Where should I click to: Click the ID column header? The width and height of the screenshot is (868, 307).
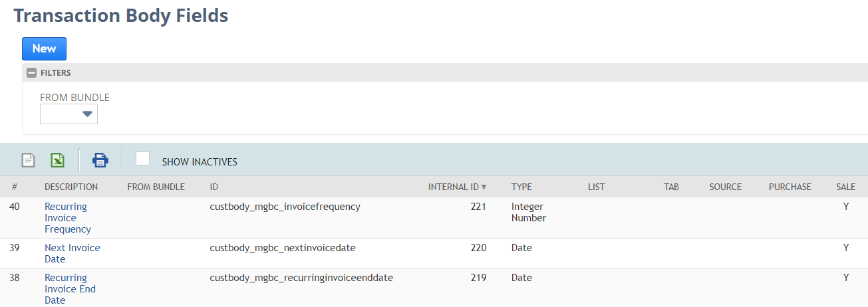(x=214, y=187)
